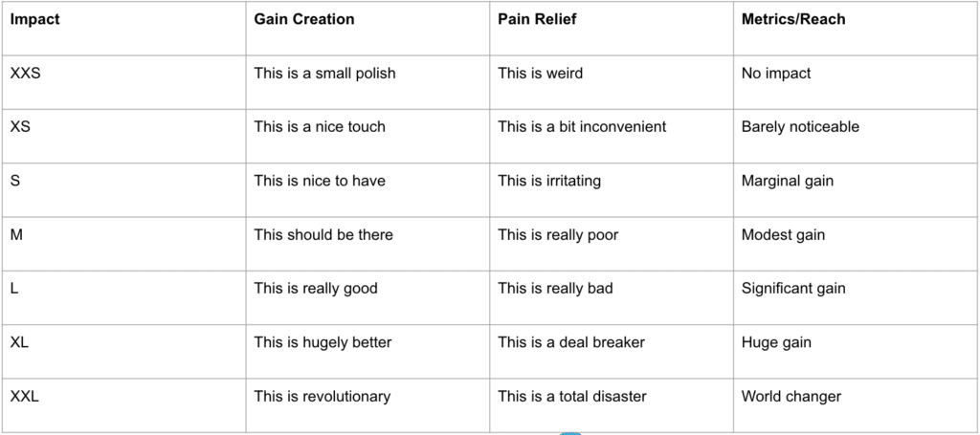Select the "Barely noticeable" cell
This screenshot has width=980, height=435.
pyautogui.click(x=800, y=126)
